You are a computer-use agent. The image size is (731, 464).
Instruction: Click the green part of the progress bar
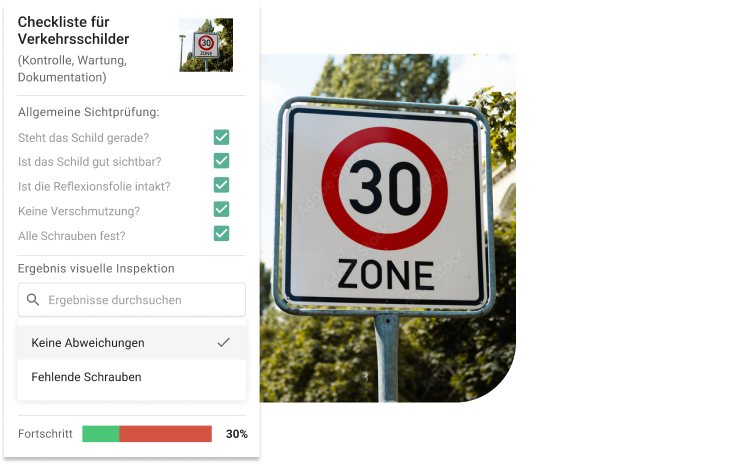[x=101, y=434]
